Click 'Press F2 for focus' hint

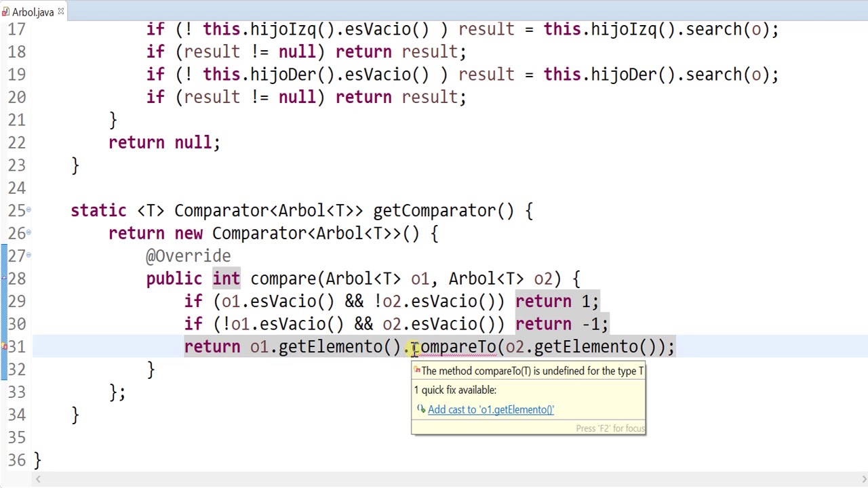610,428
